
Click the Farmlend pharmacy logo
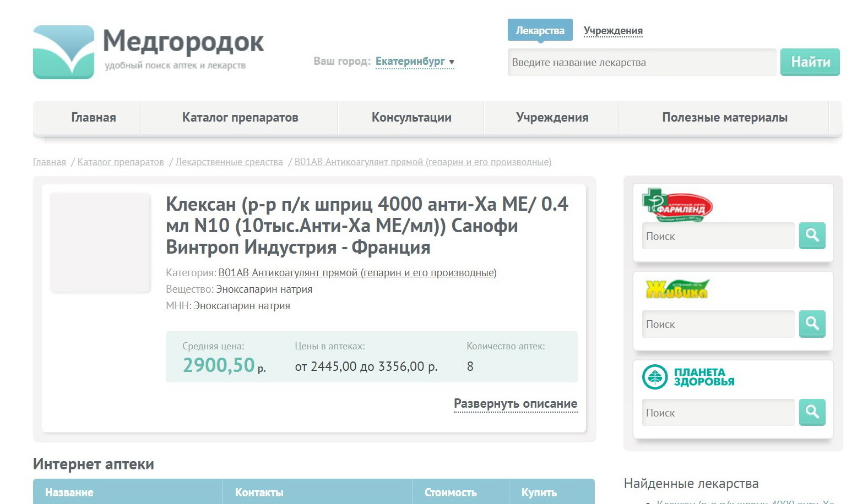(x=677, y=205)
